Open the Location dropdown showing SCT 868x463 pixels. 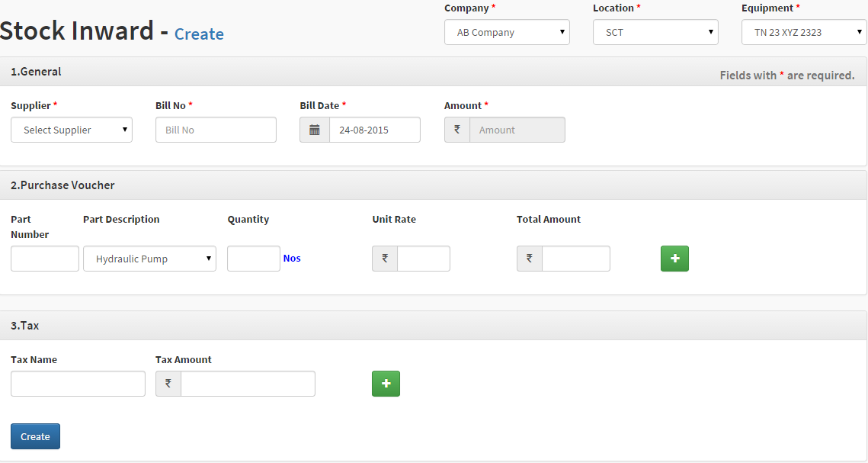[655, 32]
